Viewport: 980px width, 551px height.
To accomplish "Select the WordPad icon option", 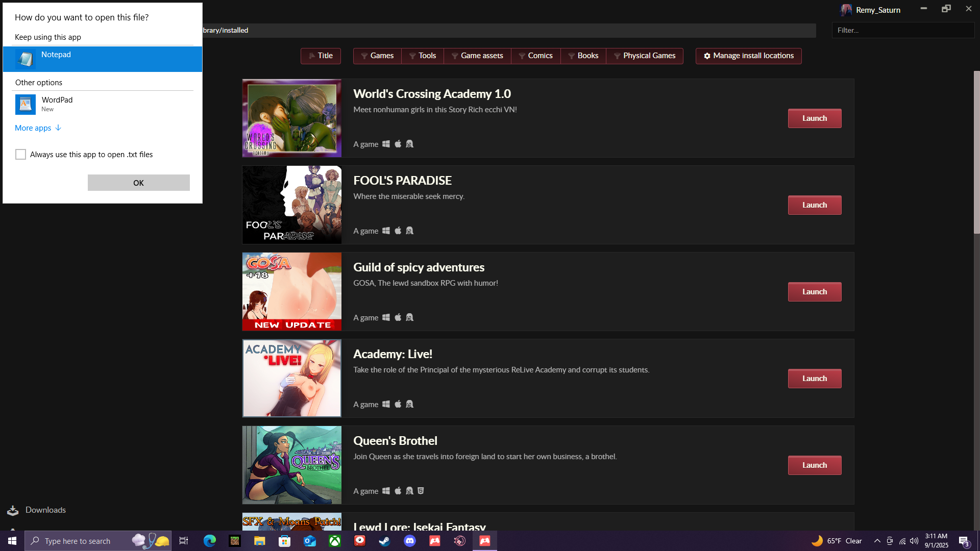I will tap(25, 104).
